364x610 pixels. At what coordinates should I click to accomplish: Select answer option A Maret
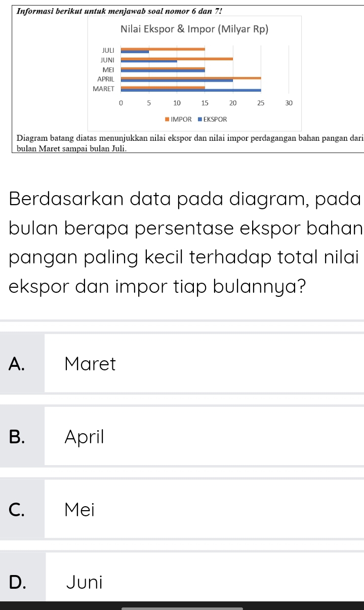[x=182, y=363]
